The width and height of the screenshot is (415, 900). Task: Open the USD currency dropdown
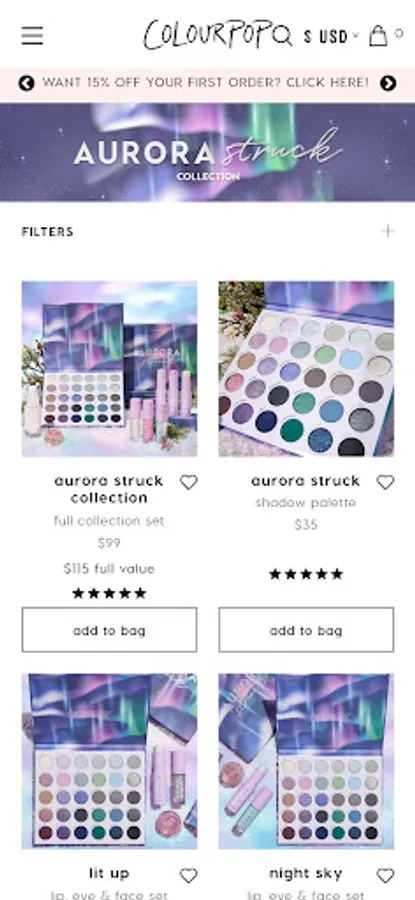click(x=331, y=37)
